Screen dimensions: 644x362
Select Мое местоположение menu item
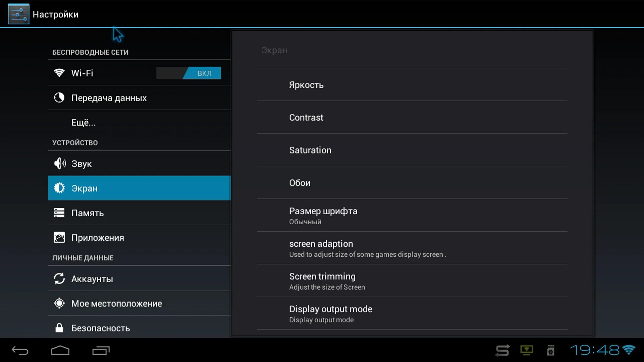pos(116,303)
